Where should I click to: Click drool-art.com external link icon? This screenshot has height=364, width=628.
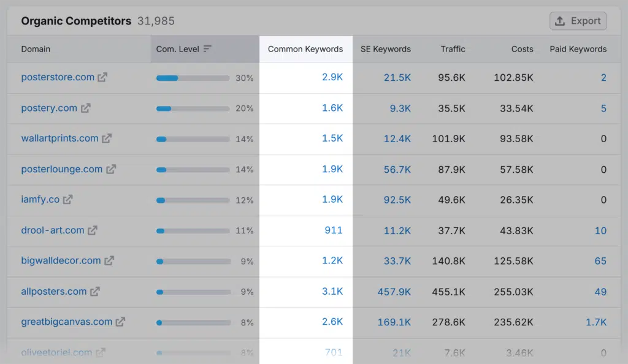coord(93,230)
